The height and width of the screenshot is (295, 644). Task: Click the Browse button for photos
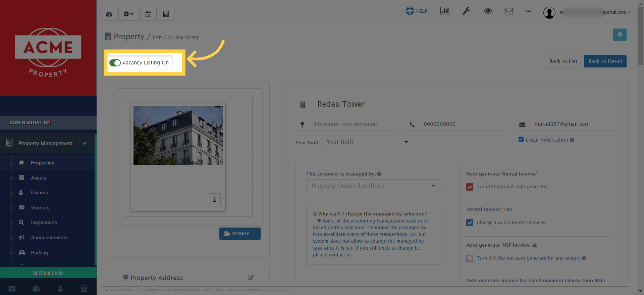pyautogui.click(x=240, y=234)
